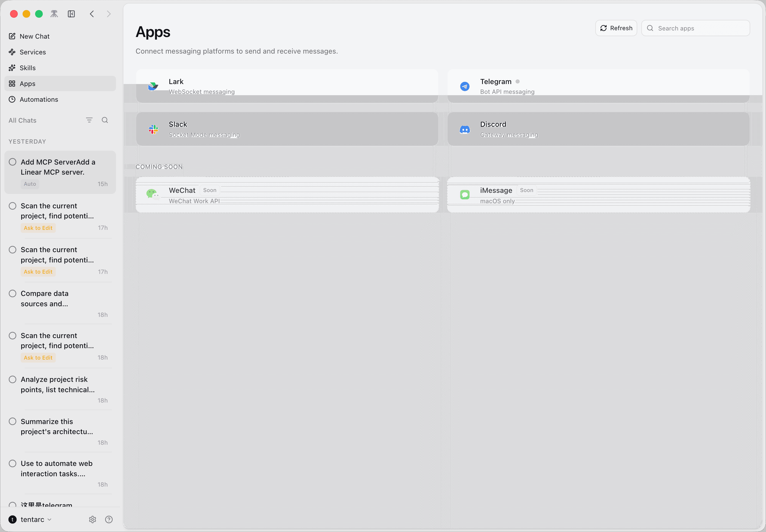Open Settings with the gear icon

pos(92,519)
